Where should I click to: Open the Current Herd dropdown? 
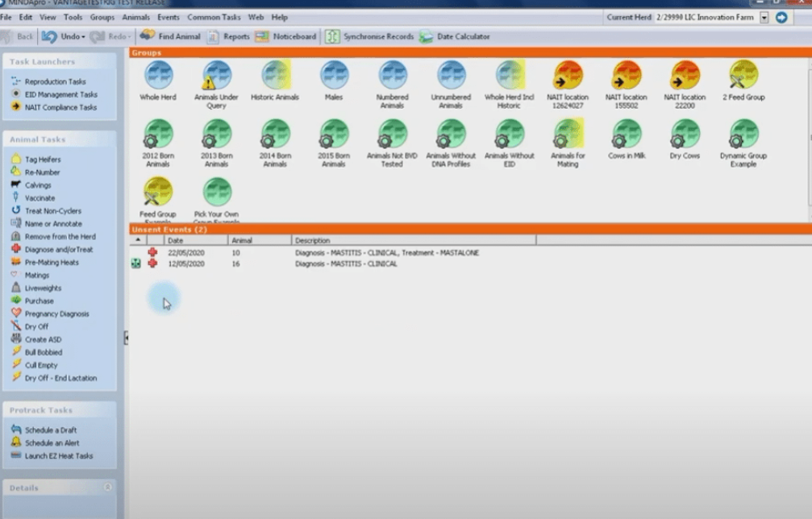coord(764,18)
